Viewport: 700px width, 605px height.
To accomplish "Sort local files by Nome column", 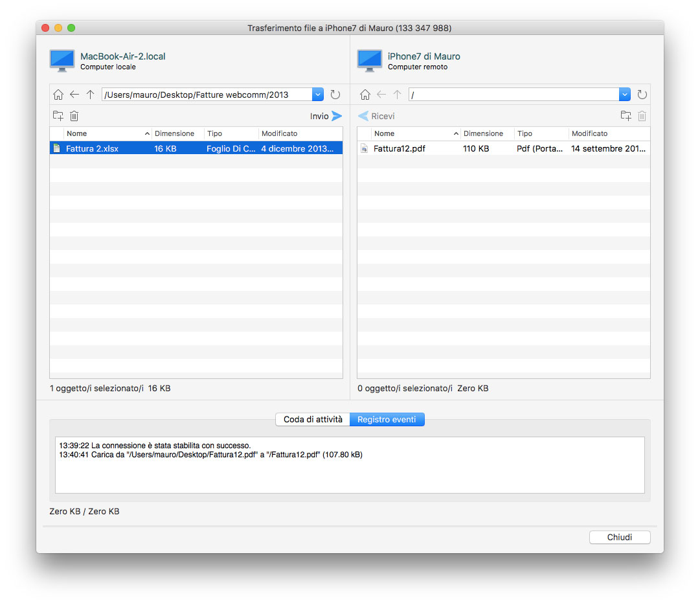I will point(107,133).
